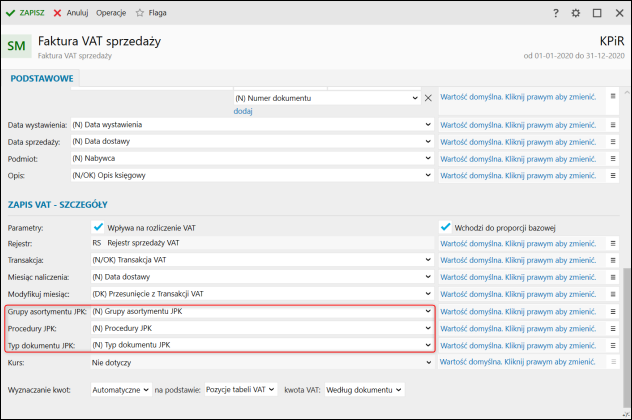This screenshot has width=632, height=420.
Task: Click the Flaga star icon
Action: tap(141, 14)
